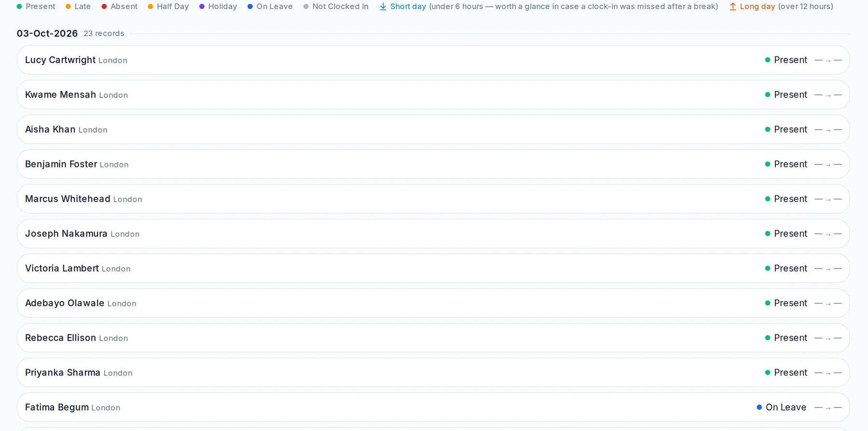868x431 pixels.
Task: Click the Present status for Priyanka Sharma
Action: click(786, 373)
